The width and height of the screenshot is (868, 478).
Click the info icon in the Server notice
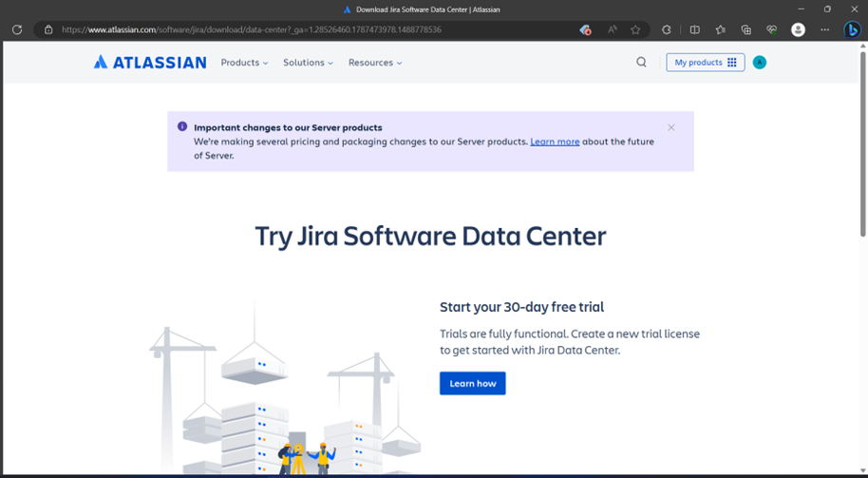coord(182,126)
